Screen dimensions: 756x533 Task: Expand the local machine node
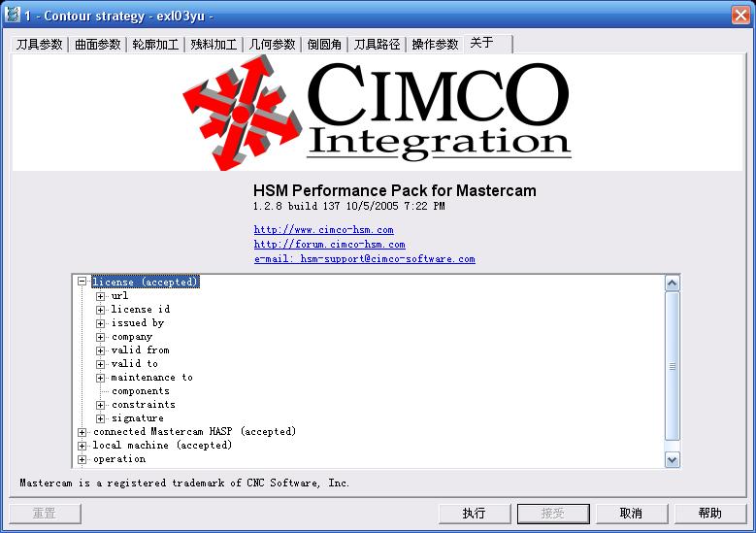82,446
